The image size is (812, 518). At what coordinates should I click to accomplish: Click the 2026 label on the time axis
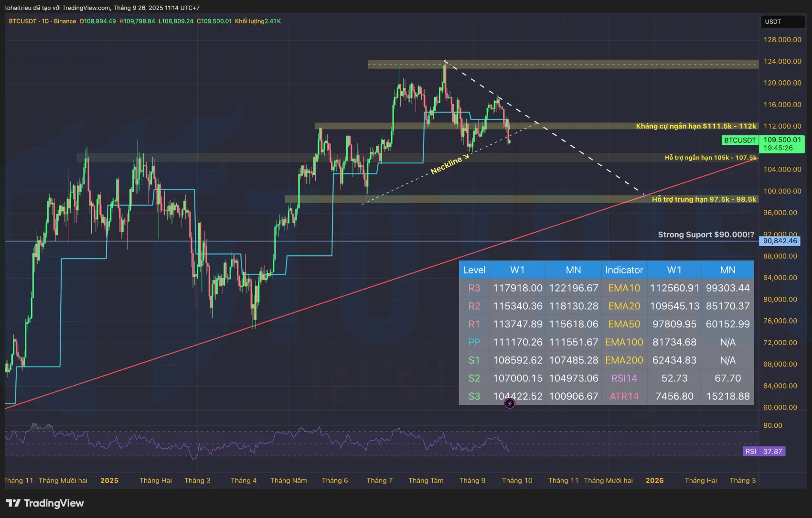click(655, 481)
